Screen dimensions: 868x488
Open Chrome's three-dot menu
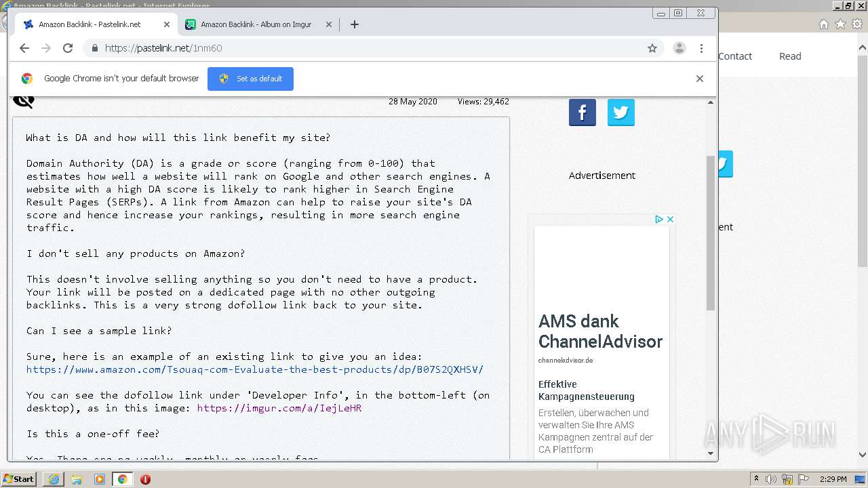point(701,48)
